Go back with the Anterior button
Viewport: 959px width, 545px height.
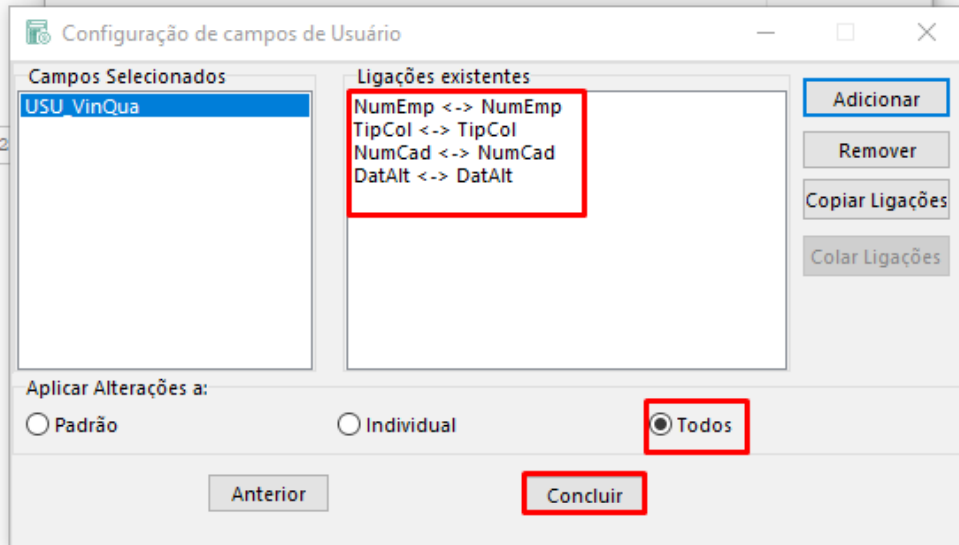click(x=268, y=493)
